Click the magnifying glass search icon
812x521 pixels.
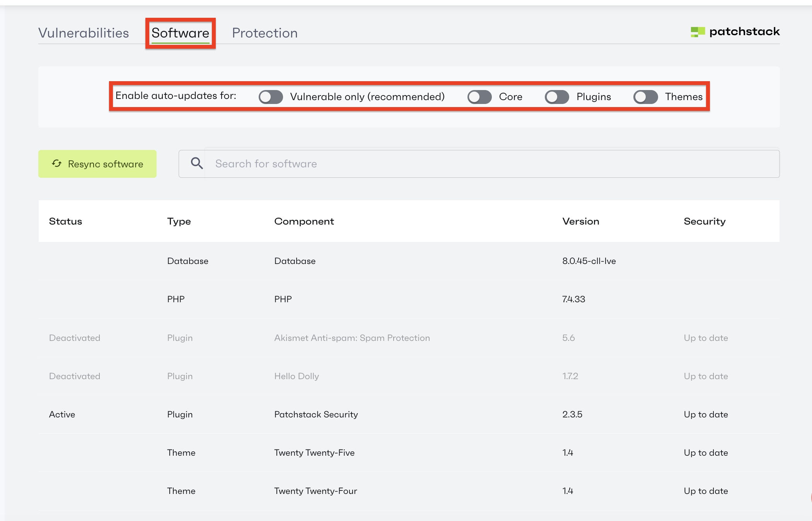(x=197, y=163)
